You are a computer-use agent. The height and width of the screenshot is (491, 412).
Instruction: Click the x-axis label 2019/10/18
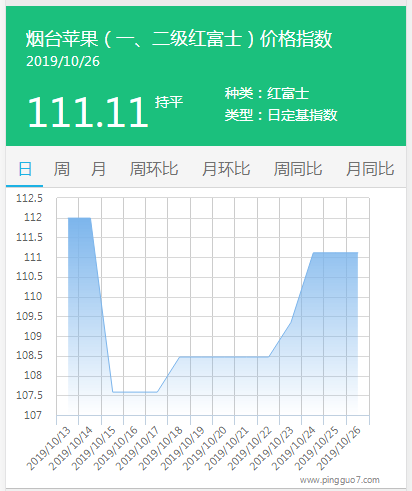[x=160, y=448]
